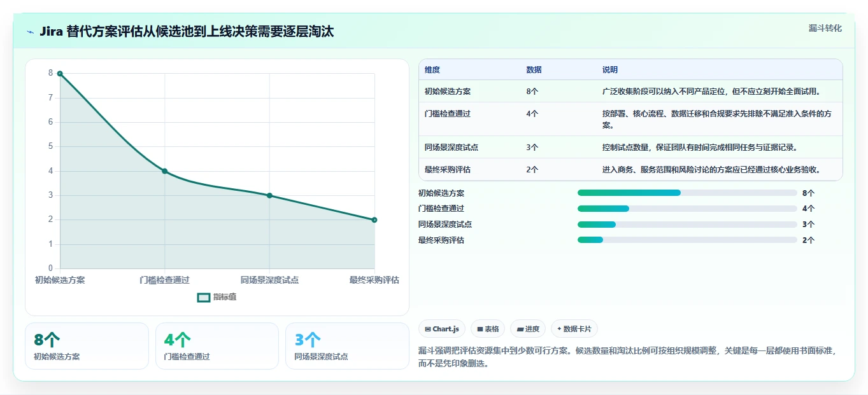
Task: Open the 8个 初始候选方案 stat card
Action: pos(87,346)
